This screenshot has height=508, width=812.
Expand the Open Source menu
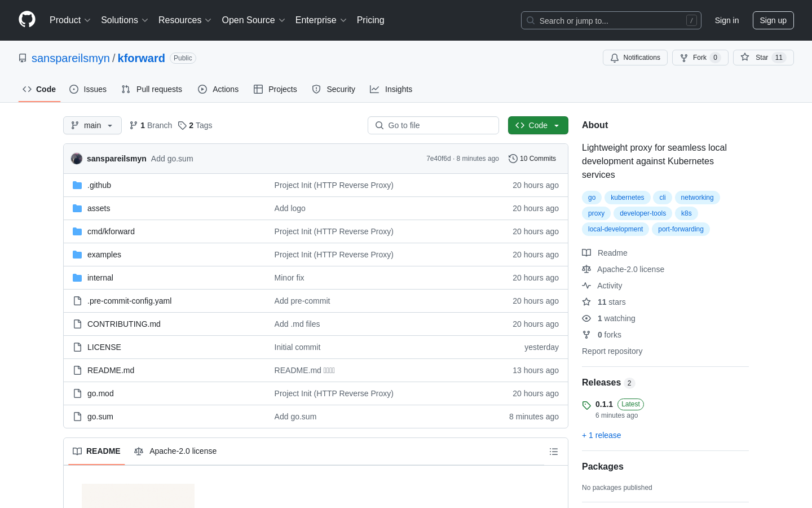(x=254, y=20)
